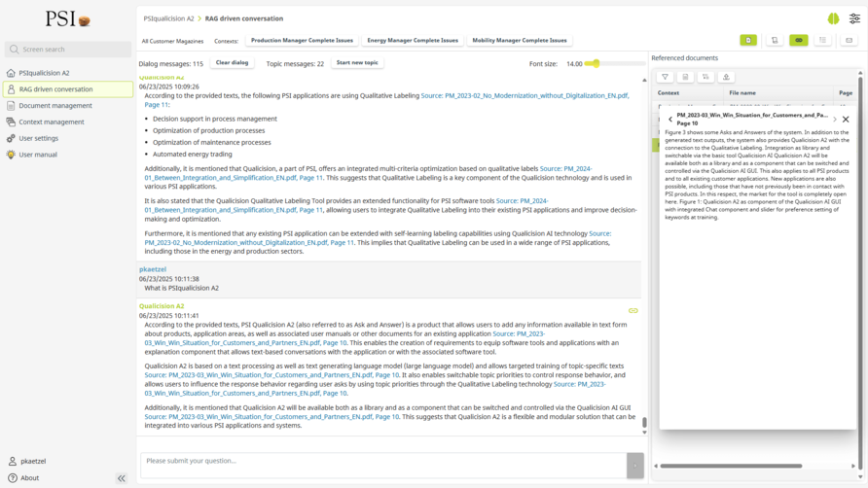Toggle Energy Manager Complete Issues context
Screen dimensions: 868x488
[x=413, y=41]
